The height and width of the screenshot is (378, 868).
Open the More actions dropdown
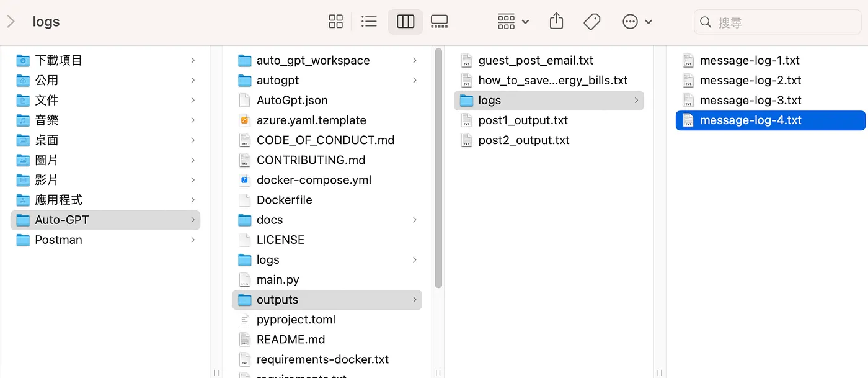pyautogui.click(x=637, y=22)
